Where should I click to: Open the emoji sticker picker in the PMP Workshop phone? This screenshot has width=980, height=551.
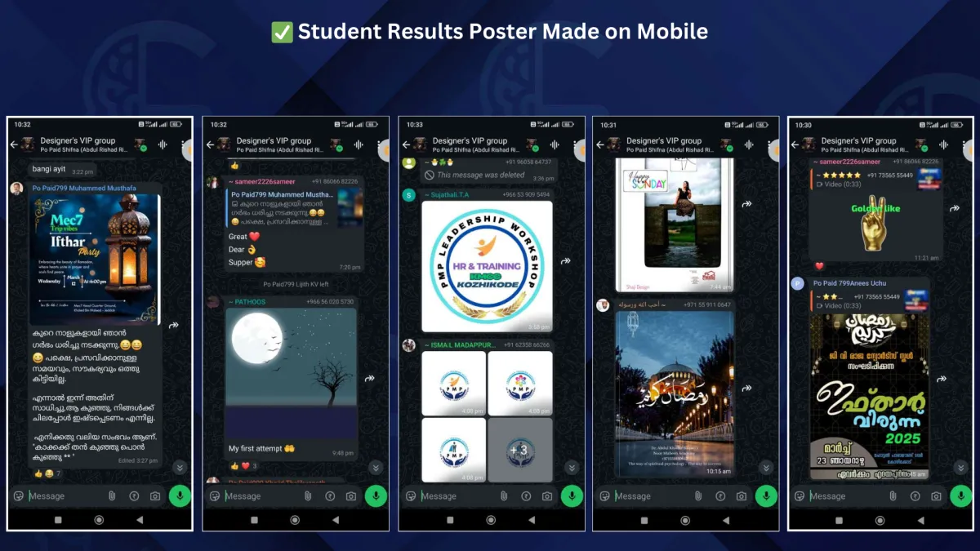(411, 495)
